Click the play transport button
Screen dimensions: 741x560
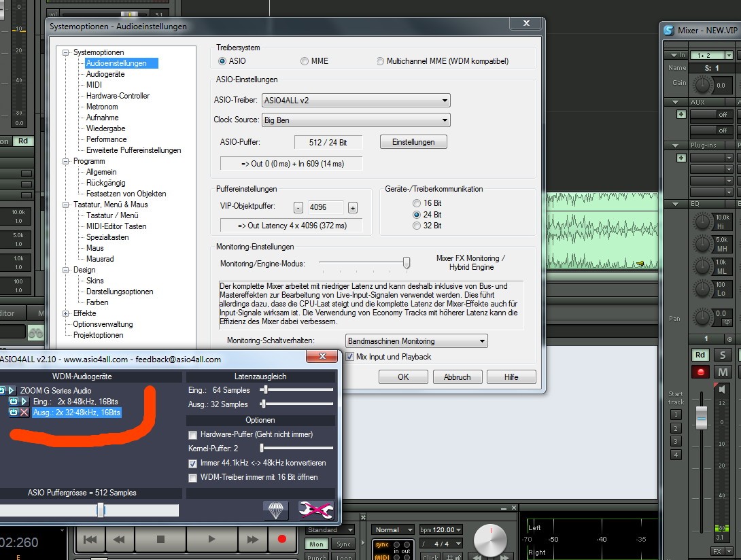[x=211, y=539]
